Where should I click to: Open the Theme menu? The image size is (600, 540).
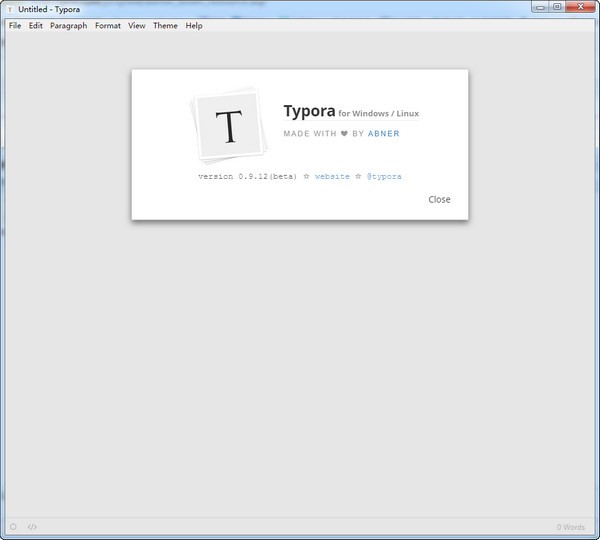pyautogui.click(x=165, y=25)
